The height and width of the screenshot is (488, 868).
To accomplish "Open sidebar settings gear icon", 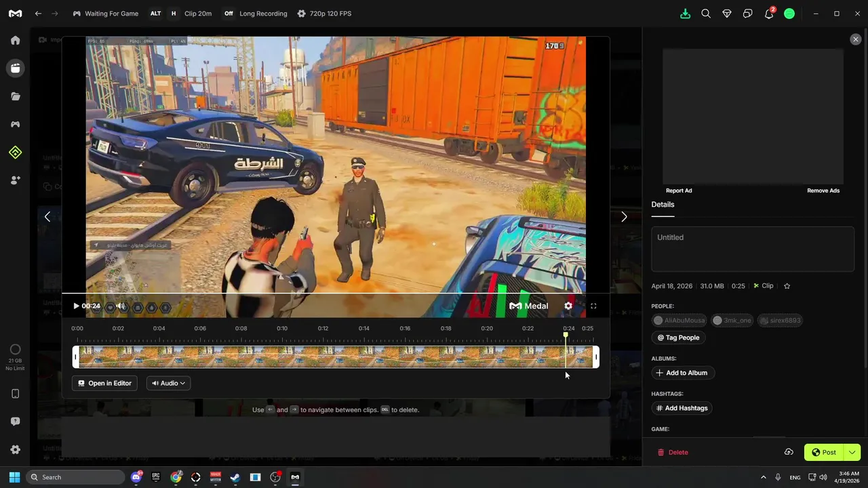I will pyautogui.click(x=15, y=449).
